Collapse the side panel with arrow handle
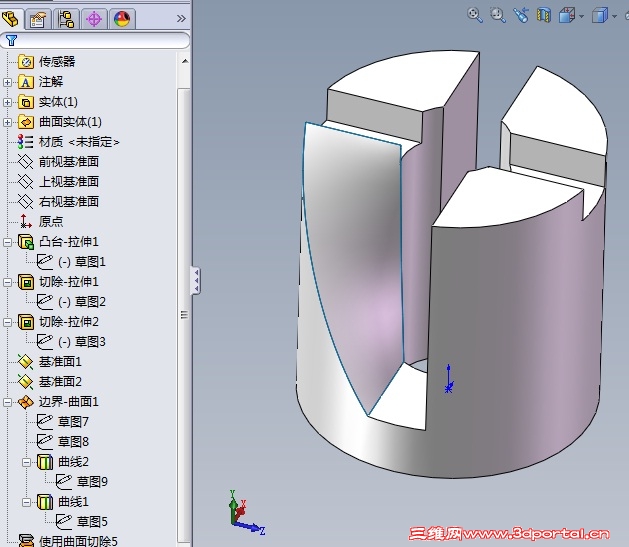 [x=196, y=280]
